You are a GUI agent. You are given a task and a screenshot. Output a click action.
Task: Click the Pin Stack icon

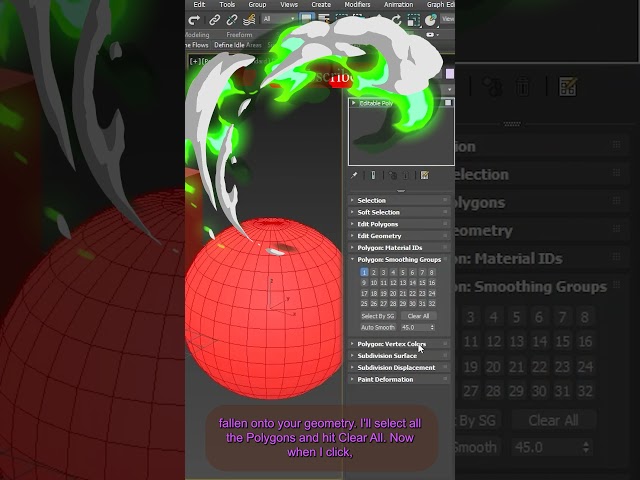[354, 176]
